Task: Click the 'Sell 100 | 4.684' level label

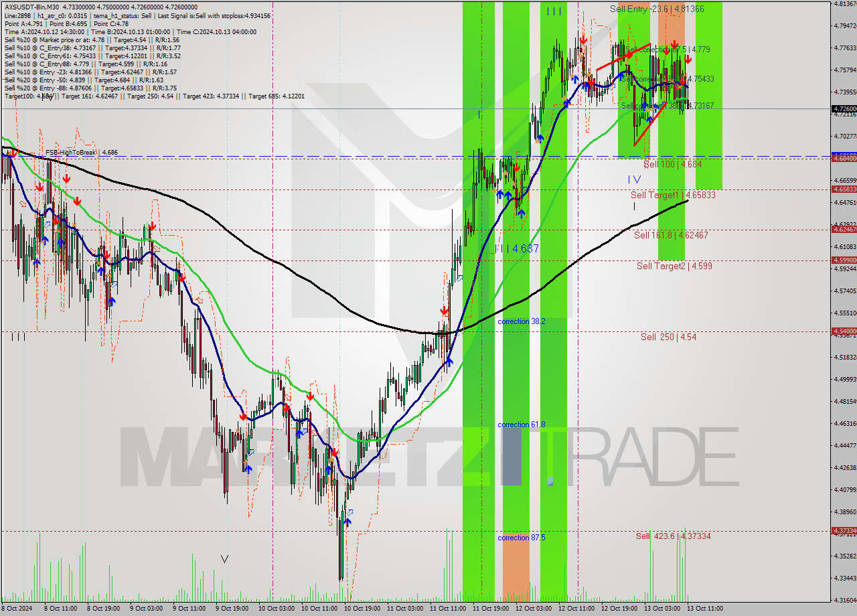Action: point(673,164)
